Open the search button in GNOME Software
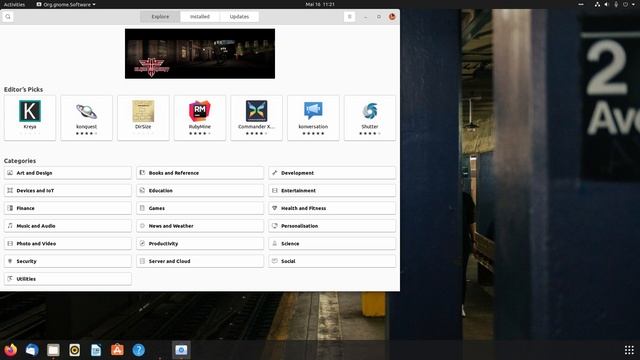Screen dimensions: 640x360 [8, 17]
